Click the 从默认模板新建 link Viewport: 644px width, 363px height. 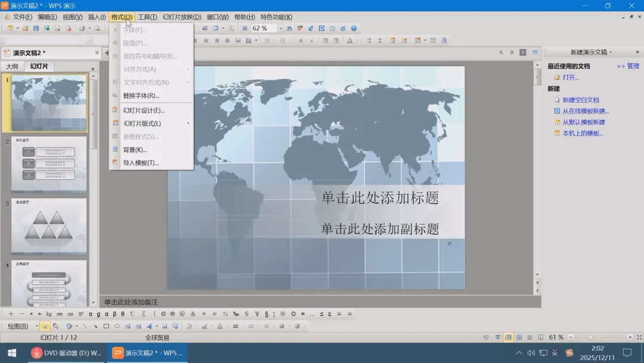pyautogui.click(x=584, y=122)
